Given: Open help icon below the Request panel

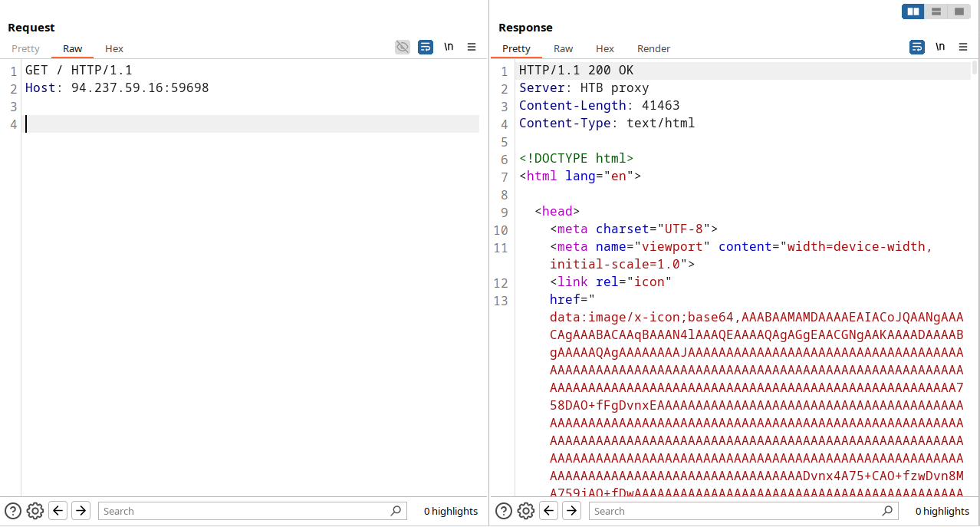Looking at the screenshot, I should (x=13, y=511).
